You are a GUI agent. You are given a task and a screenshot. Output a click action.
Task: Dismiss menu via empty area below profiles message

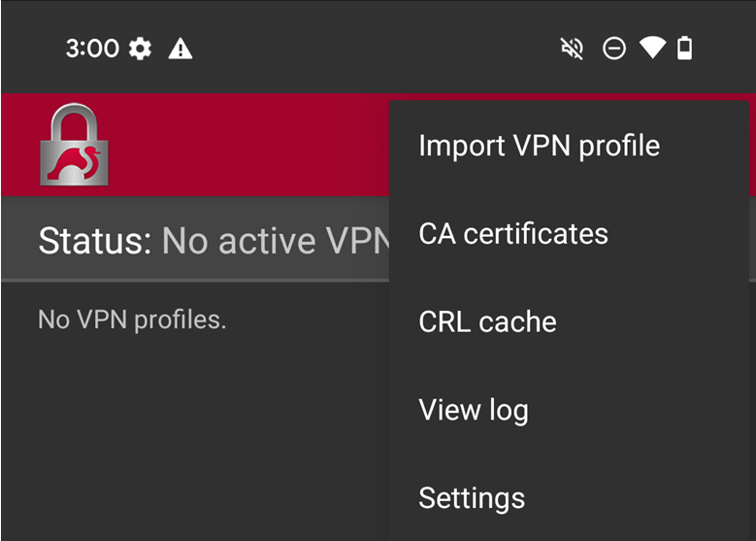194,437
